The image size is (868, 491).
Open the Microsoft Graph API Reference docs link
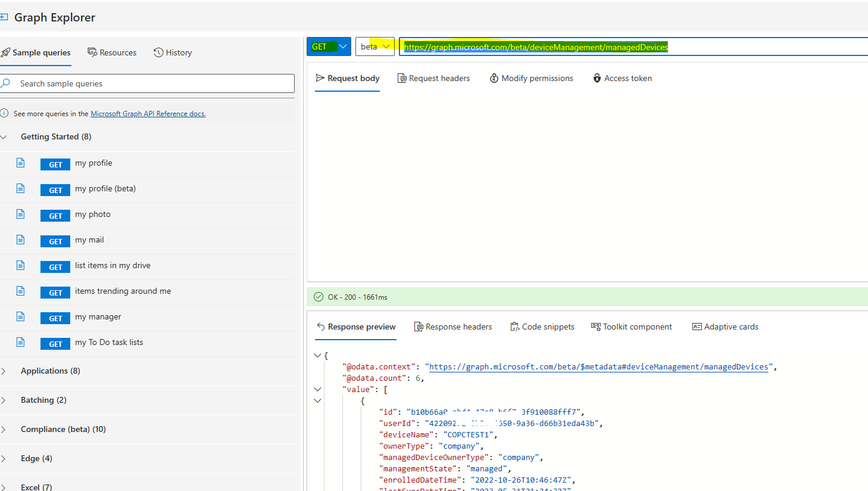click(x=148, y=113)
